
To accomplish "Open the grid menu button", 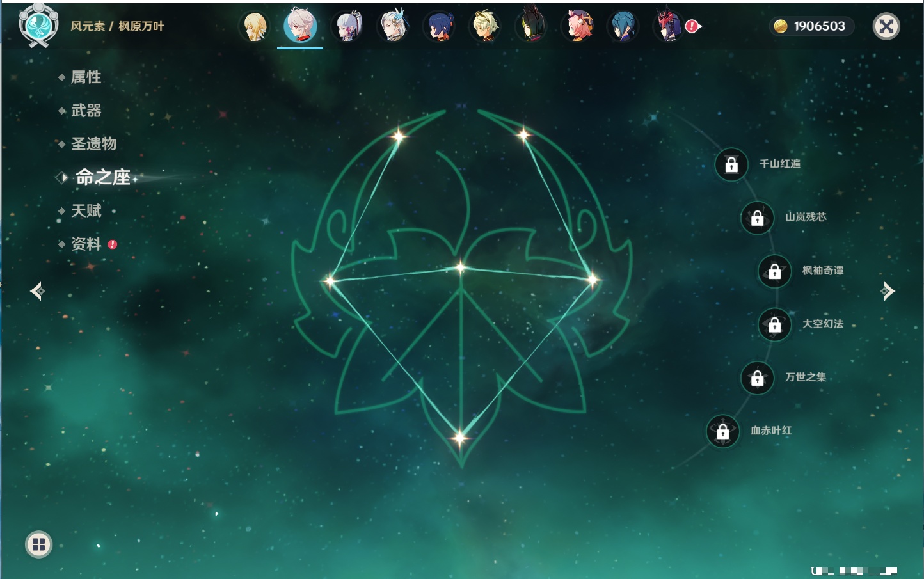I will (38, 544).
